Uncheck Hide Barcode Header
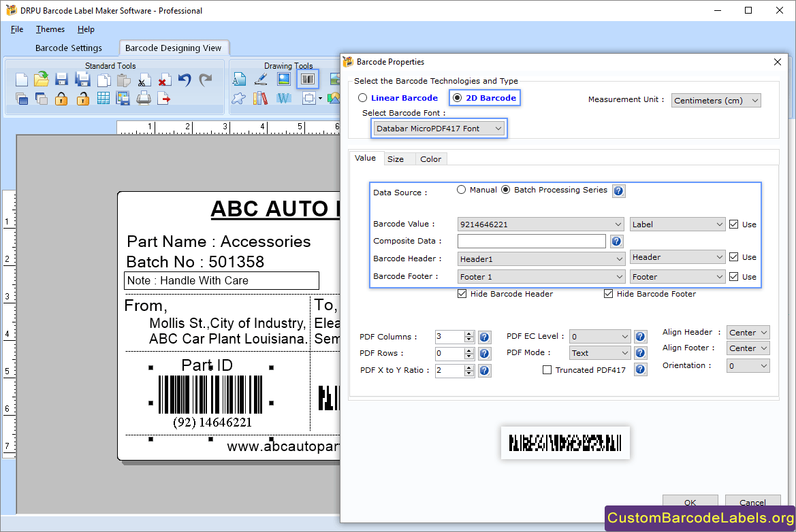Viewport: 796px width, 532px height. pos(462,294)
